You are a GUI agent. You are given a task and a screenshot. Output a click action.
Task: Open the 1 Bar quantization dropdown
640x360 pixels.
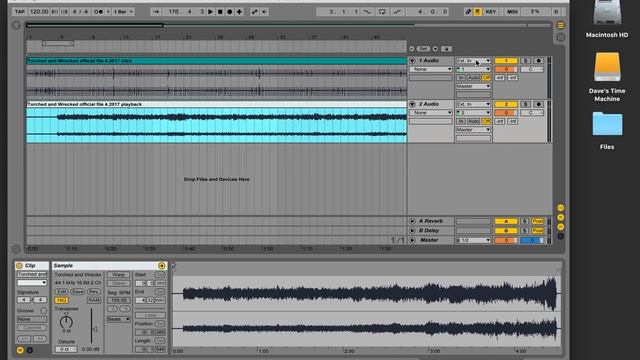click(x=123, y=12)
